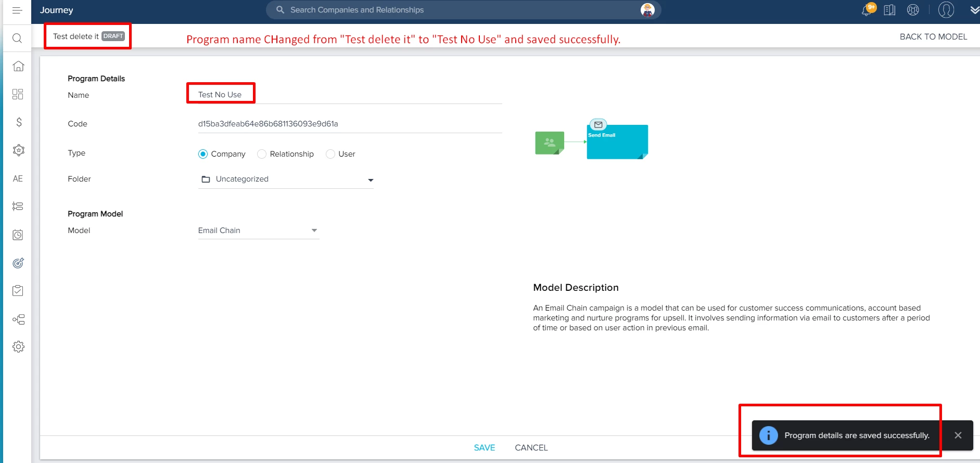This screenshot has height=463, width=980.
Task: Click the info icon in the toast notification
Action: [768, 435]
